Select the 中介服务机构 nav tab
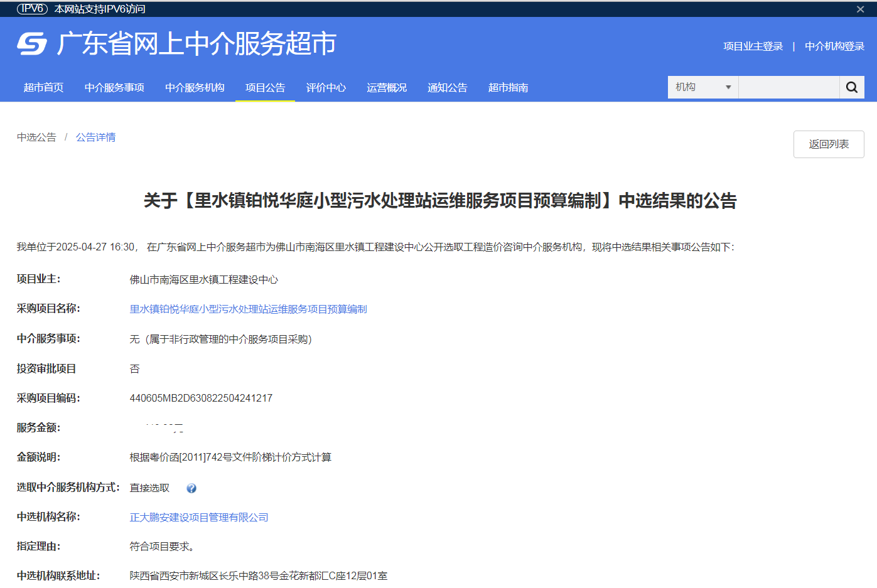 pos(195,87)
